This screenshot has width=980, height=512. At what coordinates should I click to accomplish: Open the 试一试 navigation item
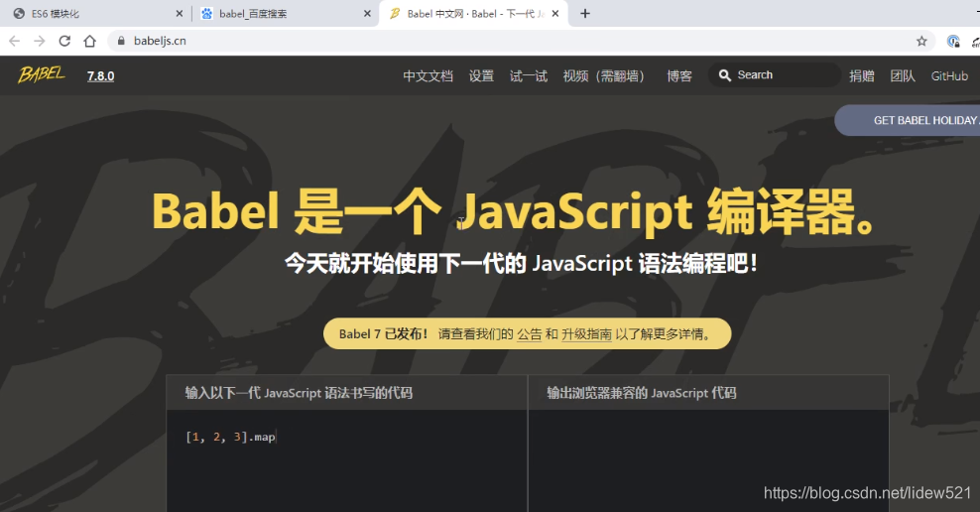click(x=529, y=75)
